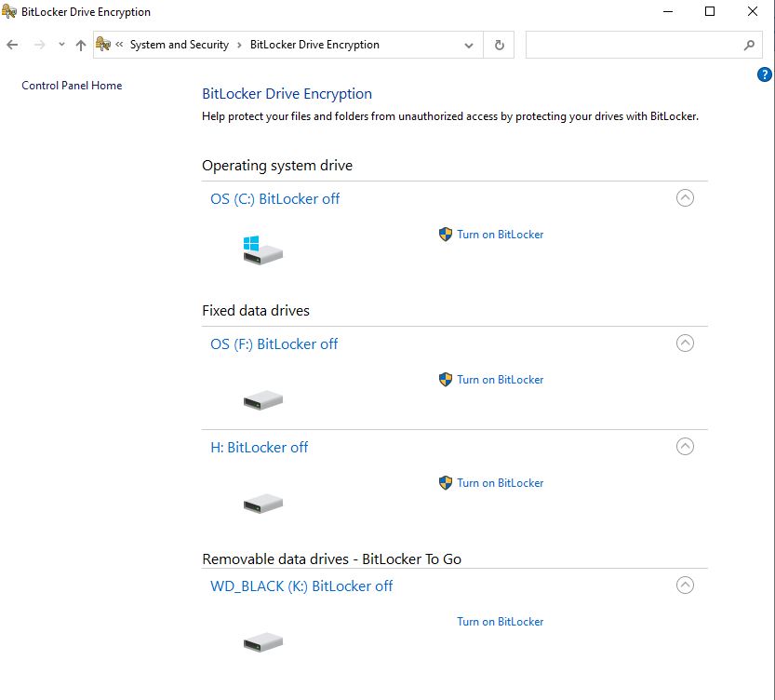Screen dimensions: 775x700
Task: Click OS (C:) BitLocker off heading
Action: click(274, 198)
